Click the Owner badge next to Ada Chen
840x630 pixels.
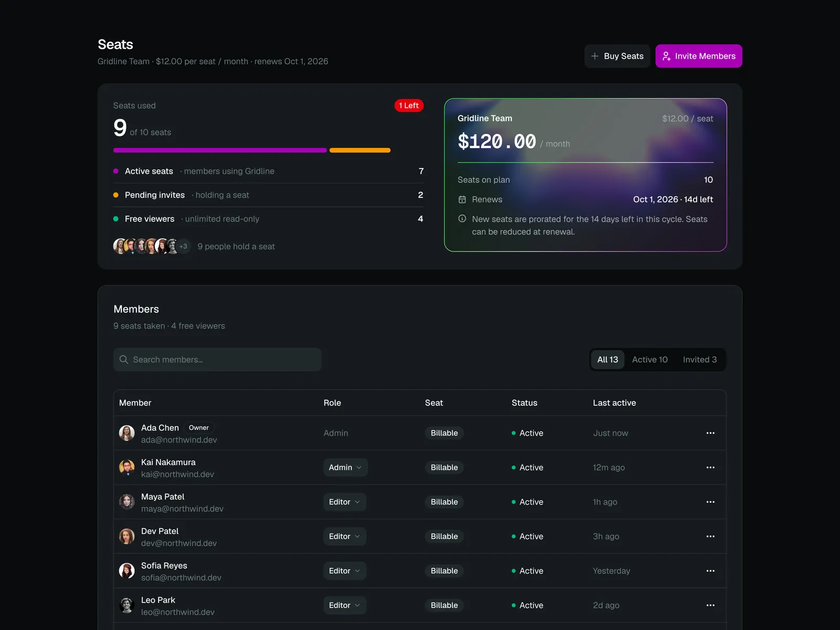point(199,428)
